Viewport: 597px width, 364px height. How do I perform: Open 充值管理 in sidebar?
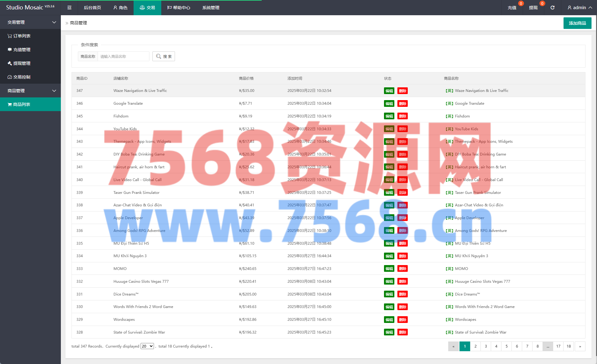(x=21, y=50)
